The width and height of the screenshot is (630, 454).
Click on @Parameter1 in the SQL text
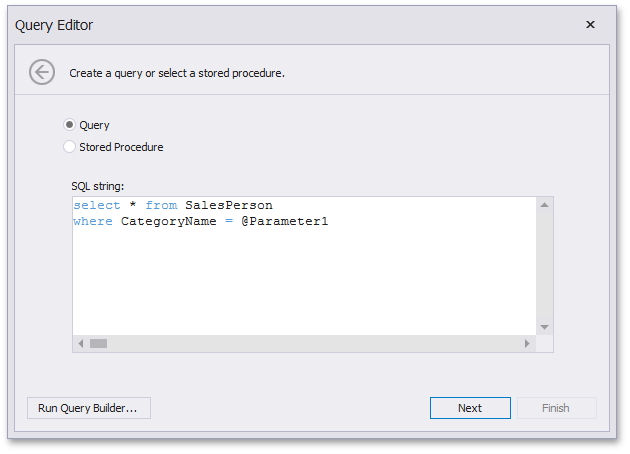click(x=285, y=221)
